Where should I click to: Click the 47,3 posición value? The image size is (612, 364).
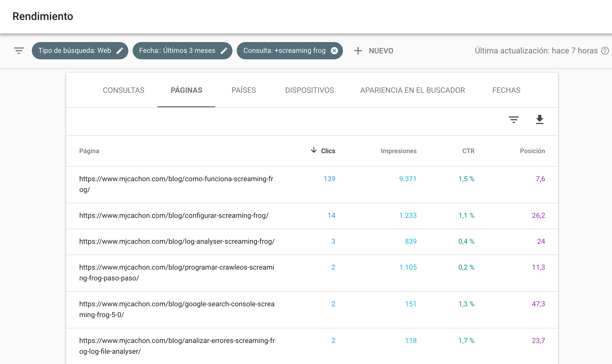click(x=538, y=304)
